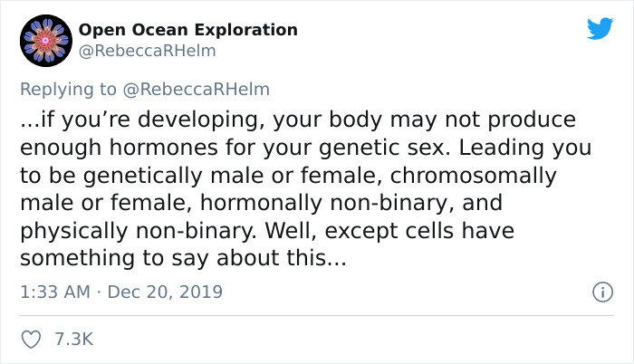634x364 pixels.
Task: Open the tweet via its opening line
Action: click(298, 120)
